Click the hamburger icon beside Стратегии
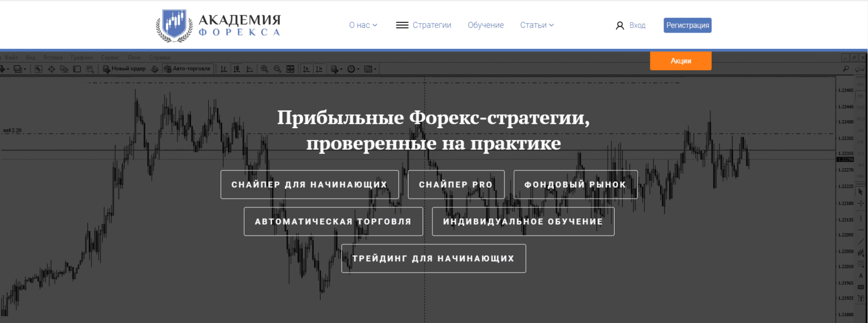The width and height of the screenshot is (868, 323). click(x=402, y=25)
